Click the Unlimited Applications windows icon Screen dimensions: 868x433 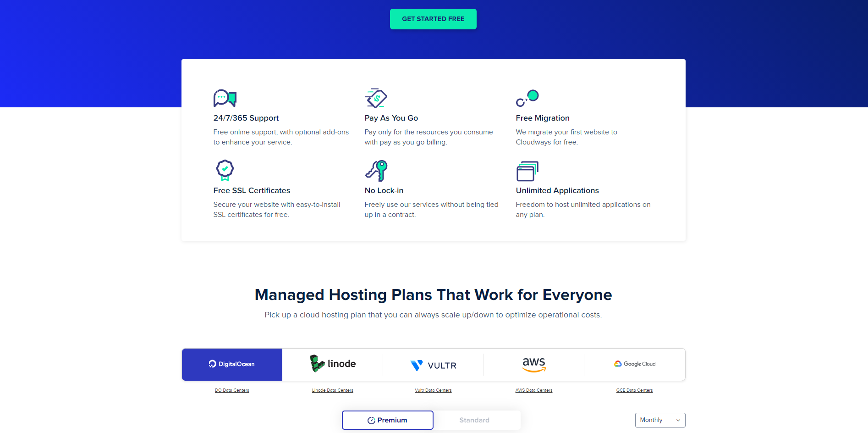(527, 171)
